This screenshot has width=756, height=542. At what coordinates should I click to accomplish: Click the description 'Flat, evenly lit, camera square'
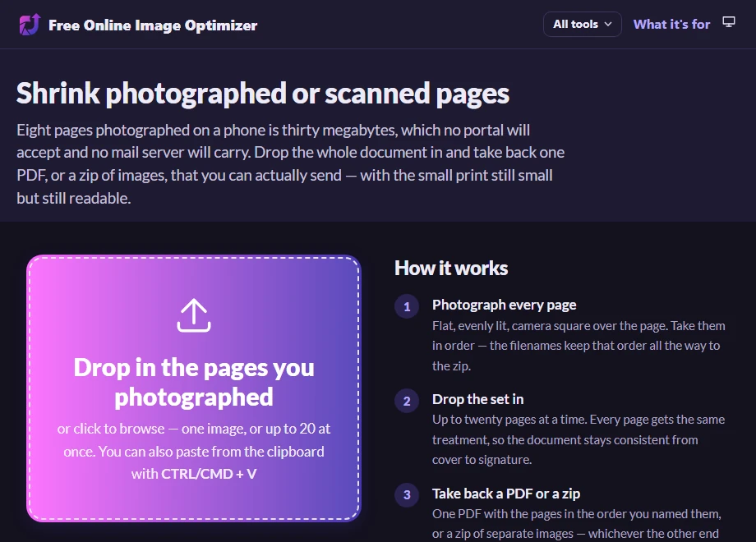(579, 346)
